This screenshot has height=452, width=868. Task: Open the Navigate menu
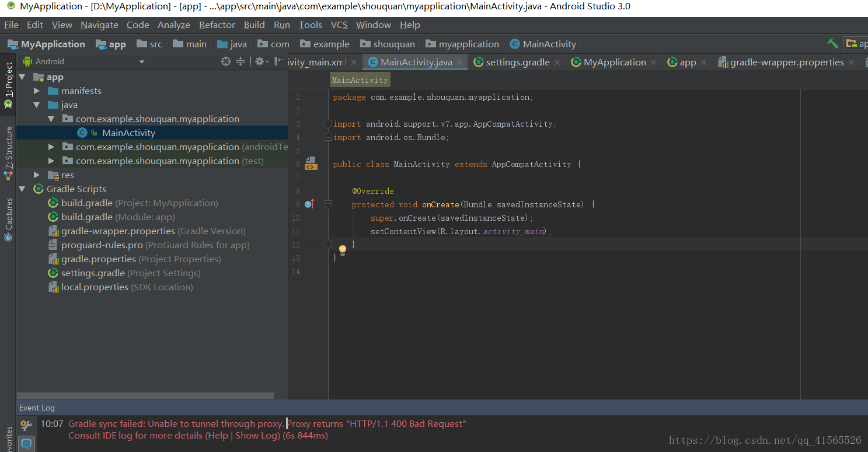pos(99,25)
